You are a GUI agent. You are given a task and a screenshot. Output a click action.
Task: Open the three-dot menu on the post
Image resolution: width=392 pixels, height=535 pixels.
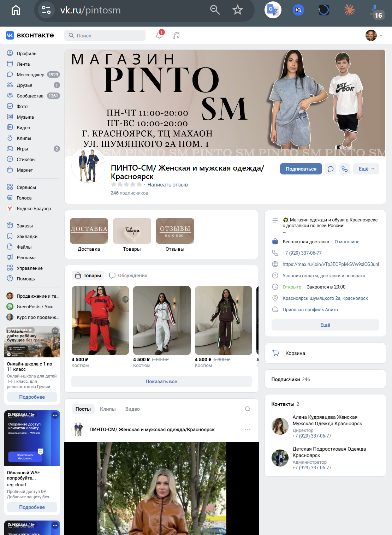tap(248, 429)
